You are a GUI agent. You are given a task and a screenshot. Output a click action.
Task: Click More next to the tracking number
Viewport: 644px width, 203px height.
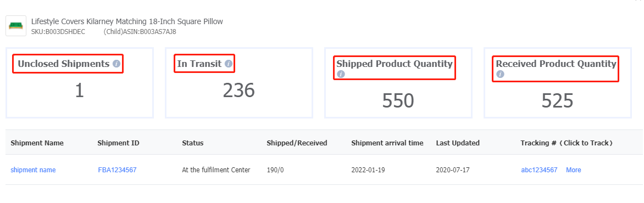pos(573,170)
